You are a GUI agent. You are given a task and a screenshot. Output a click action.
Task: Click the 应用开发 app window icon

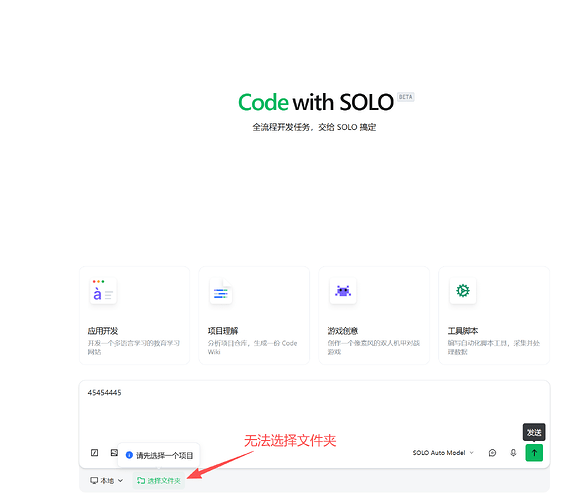pyautogui.click(x=103, y=291)
